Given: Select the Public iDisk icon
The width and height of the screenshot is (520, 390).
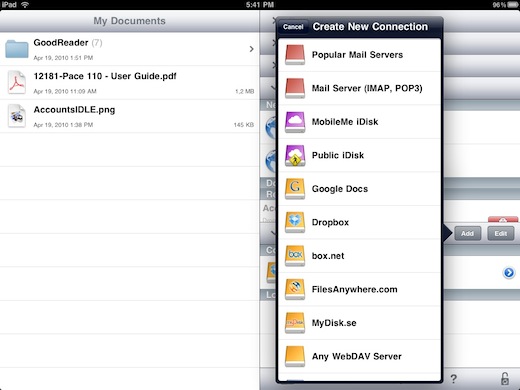Looking at the screenshot, I should [295, 155].
